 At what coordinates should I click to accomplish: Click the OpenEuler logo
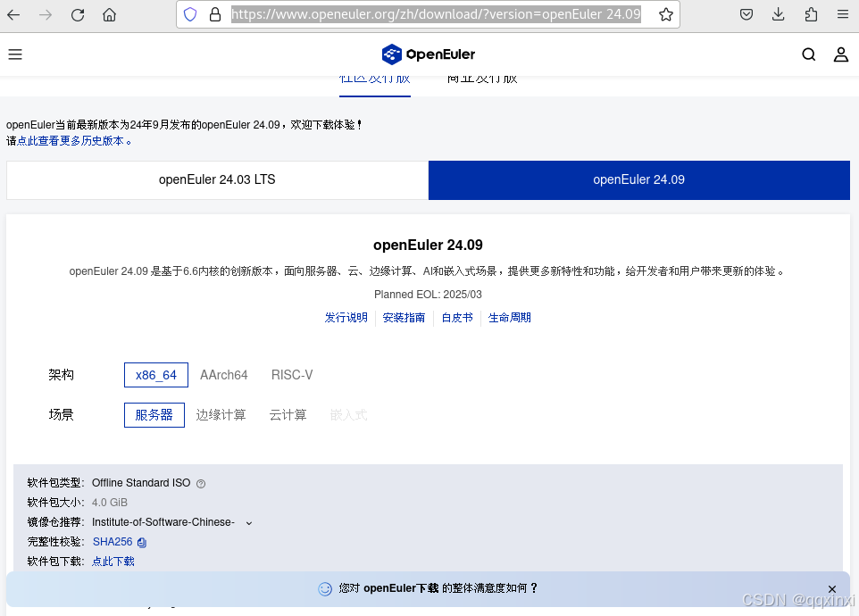coord(429,54)
